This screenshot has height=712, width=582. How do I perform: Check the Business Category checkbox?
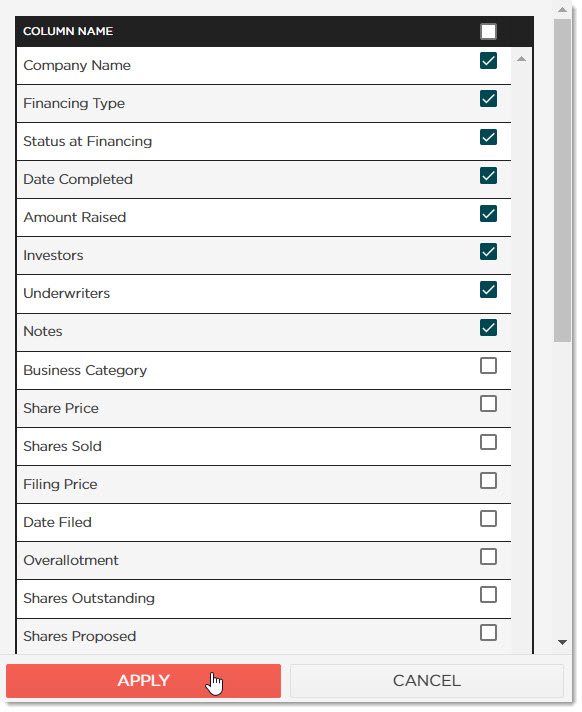pyautogui.click(x=488, y=366)
